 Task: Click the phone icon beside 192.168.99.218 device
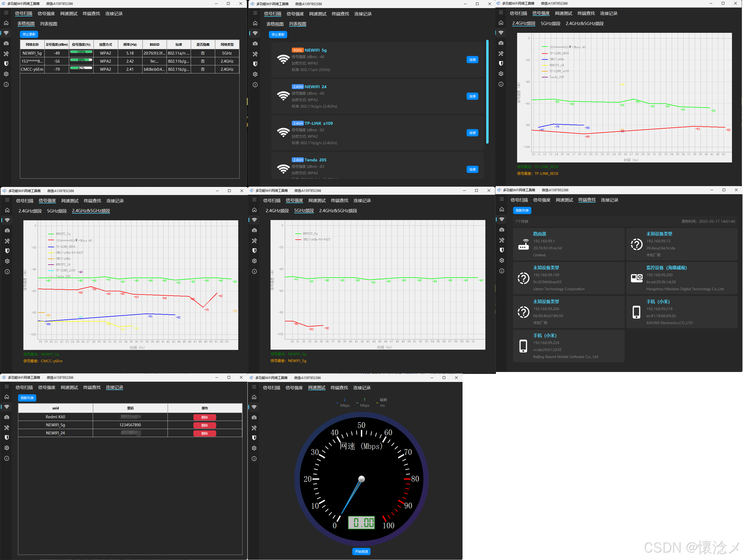[x=636, y=312]
